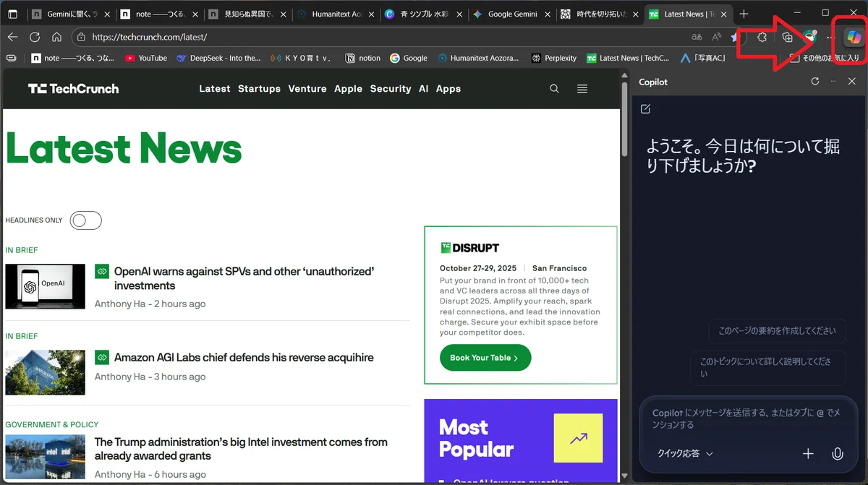
Task: Go back to the previous page
Action: pos(12,37)
